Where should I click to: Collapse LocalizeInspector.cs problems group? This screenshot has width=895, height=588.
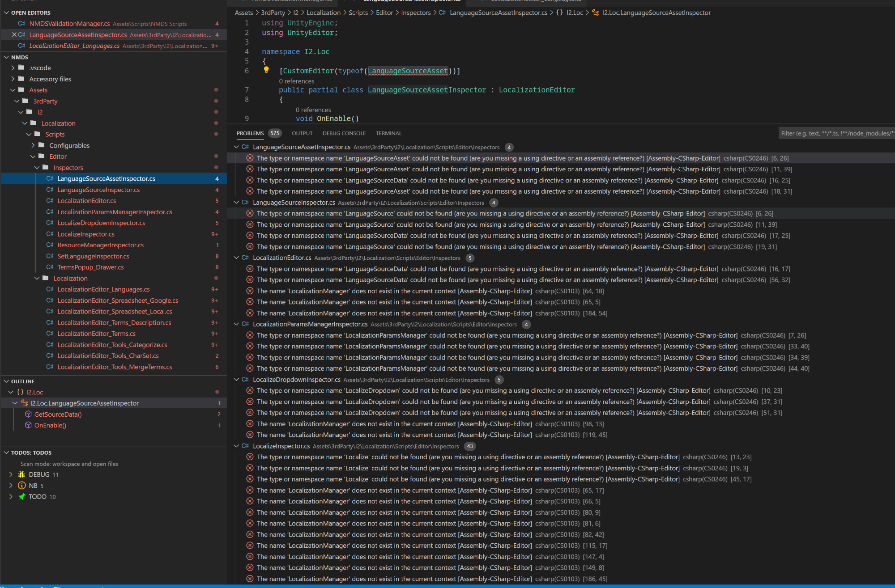point(236,446)
